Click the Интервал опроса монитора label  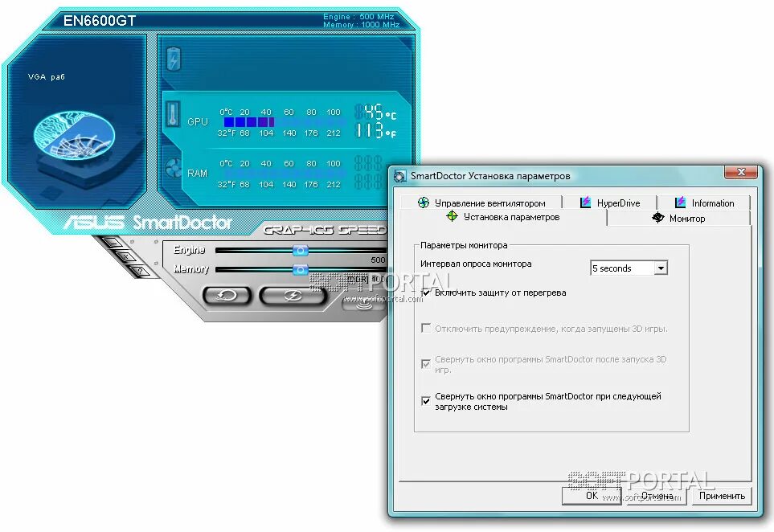point(476,264)
